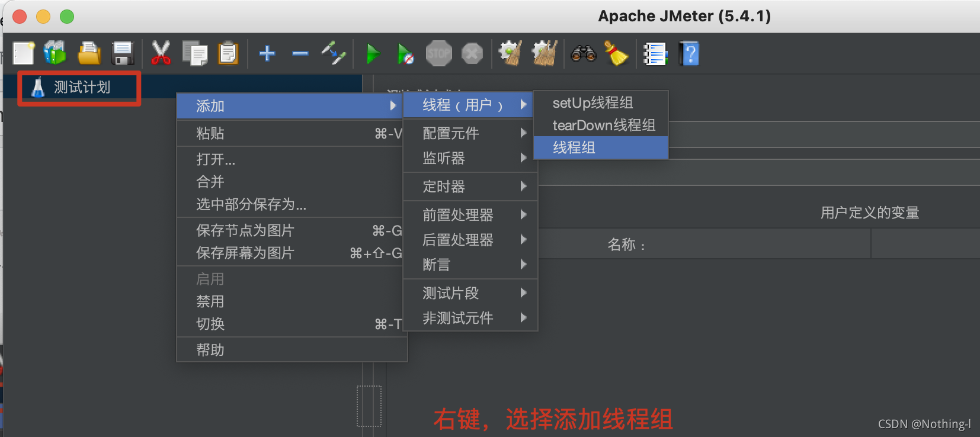This screenshot has height=437, width=980.
Task: Choose 粘贴 in the context menu
Action: [x=289, y=133]
